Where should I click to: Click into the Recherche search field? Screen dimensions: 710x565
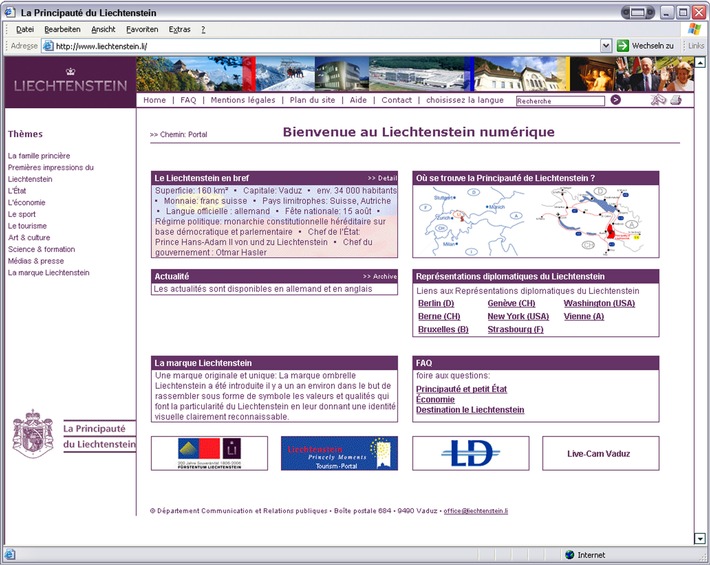[x=560, y=101]
